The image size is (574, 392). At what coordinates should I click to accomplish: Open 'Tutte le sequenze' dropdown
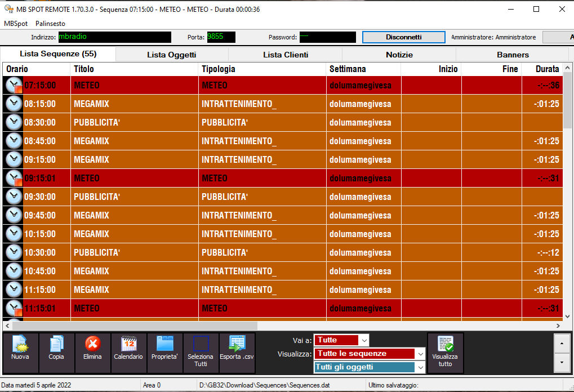click(420, 354)
